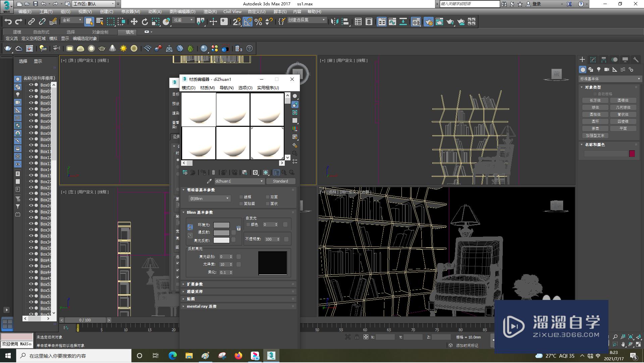Check the self-illumination 颜色 checkbox

[248, 224]
